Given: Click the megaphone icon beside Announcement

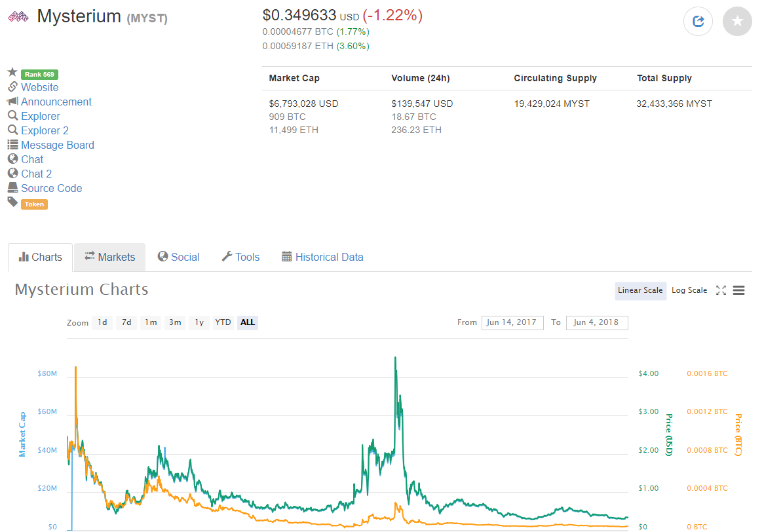Looking at the screenshot, I should pyautogui.click(x=12, y=102).
